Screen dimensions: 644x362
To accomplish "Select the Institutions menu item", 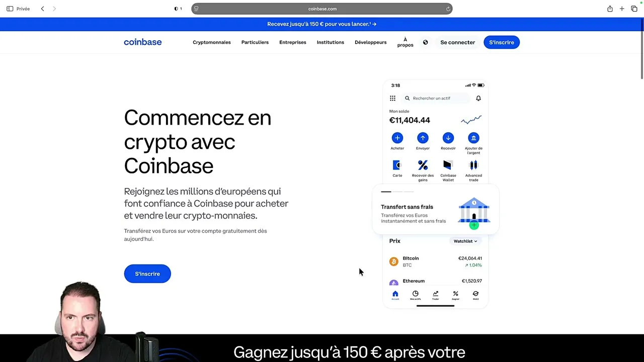I will 330,42.
